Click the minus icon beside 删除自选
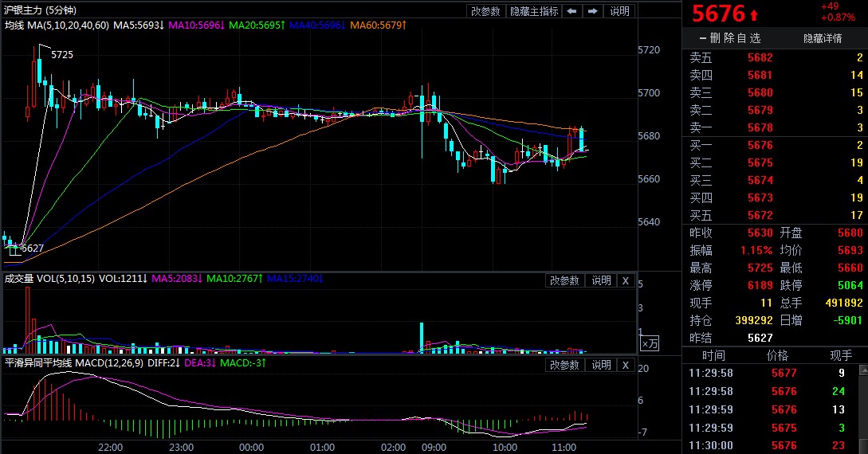The width and height of the screenshot is (868, 454). (702, 38)
